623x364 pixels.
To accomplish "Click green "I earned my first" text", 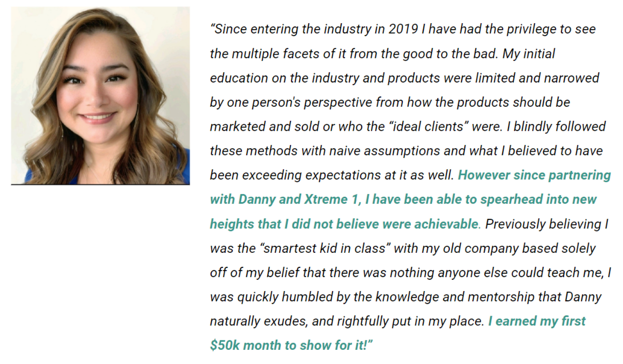I will coord(537,321).
